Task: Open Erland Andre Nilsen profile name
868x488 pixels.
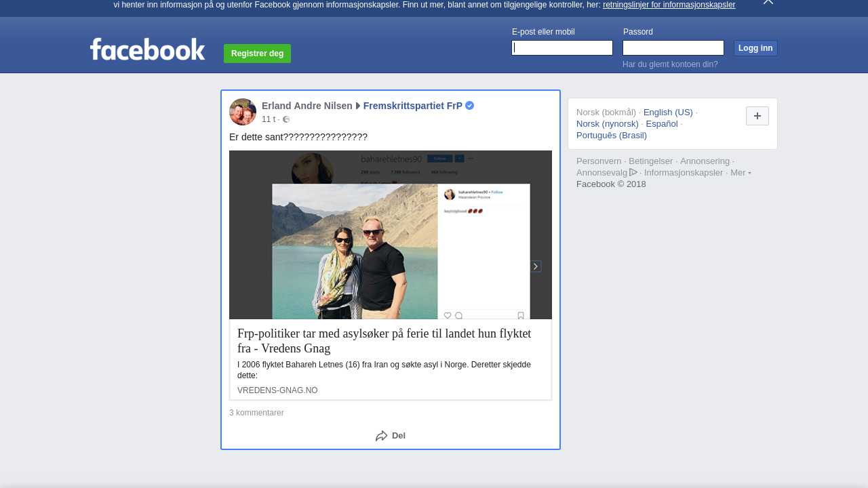Action: 307,106
